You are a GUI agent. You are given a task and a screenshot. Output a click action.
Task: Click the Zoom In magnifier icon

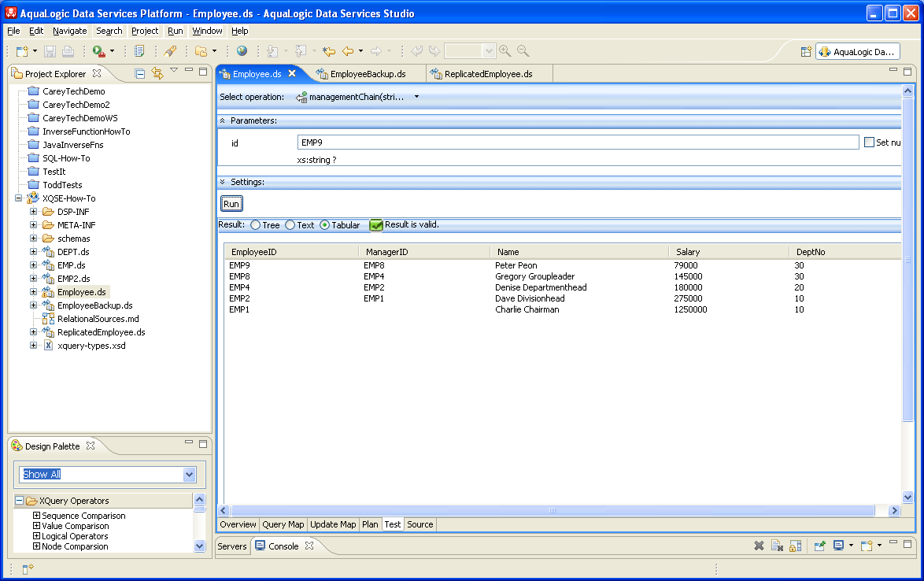(x=505, y=51)
